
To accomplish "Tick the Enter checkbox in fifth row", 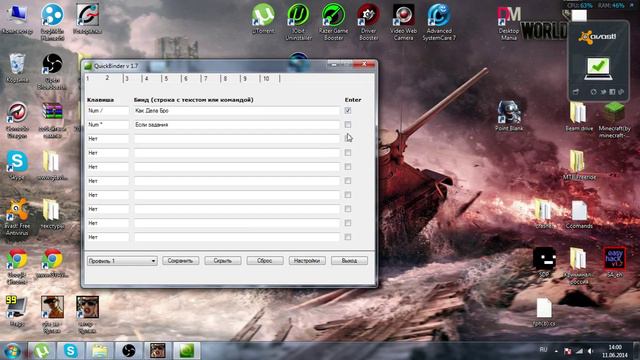I will [348, 167].
